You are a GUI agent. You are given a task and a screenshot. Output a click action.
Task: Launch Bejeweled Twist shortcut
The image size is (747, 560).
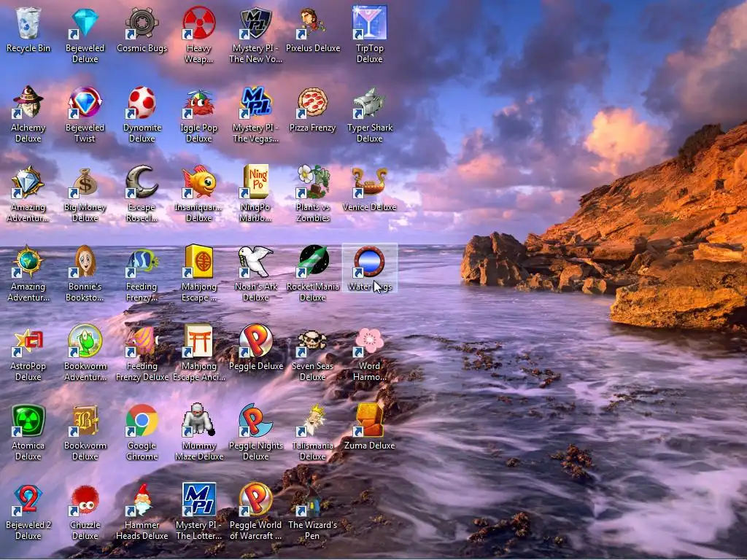click(x=85, y=102)
